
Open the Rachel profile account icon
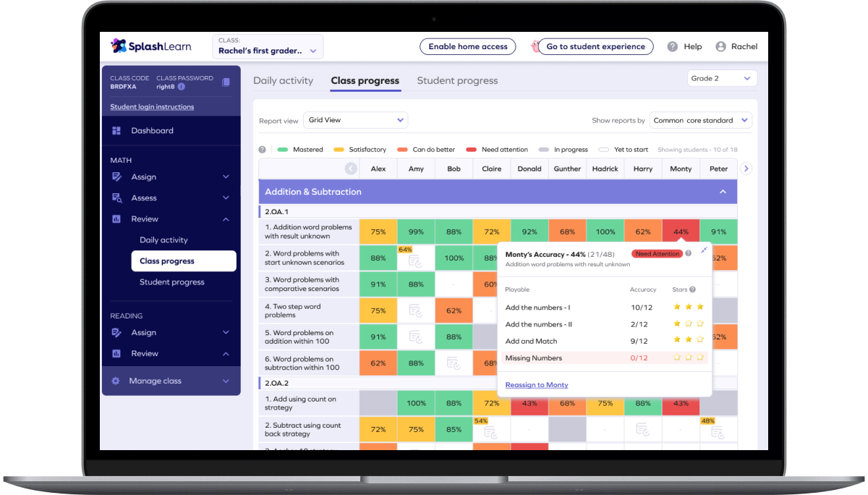719,46
